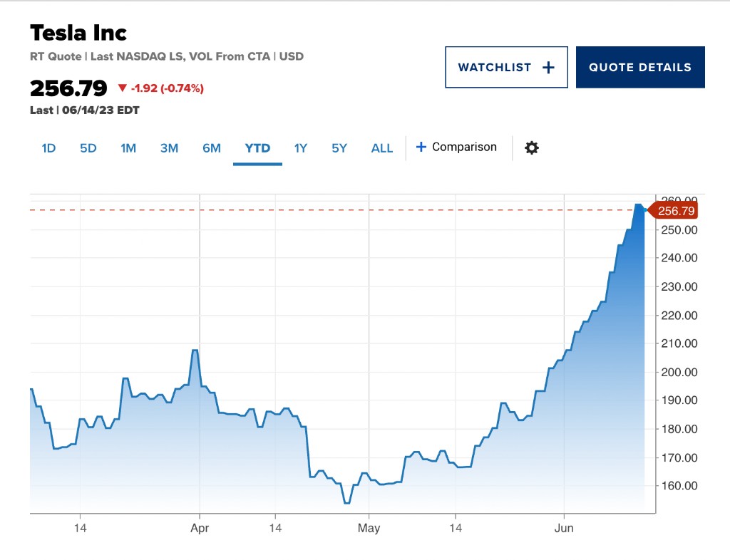Open the QUOTE DETAILS button
This screenshot has width=730, height=560.
[x=640, y=67]
